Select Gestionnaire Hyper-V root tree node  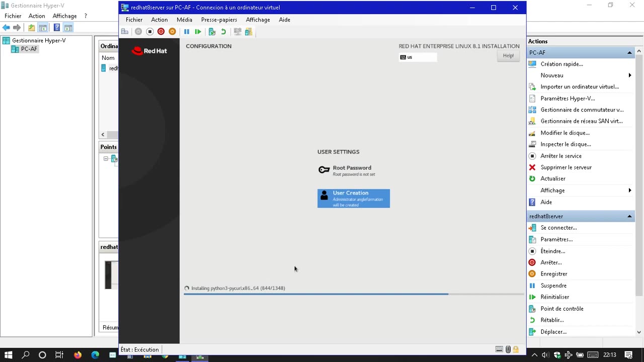[39, 40]
